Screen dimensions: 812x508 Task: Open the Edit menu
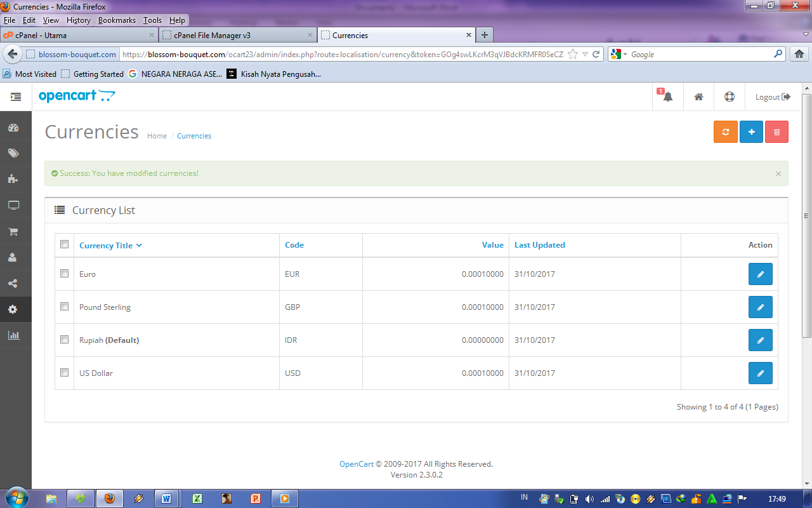click(x=29, y=20)
